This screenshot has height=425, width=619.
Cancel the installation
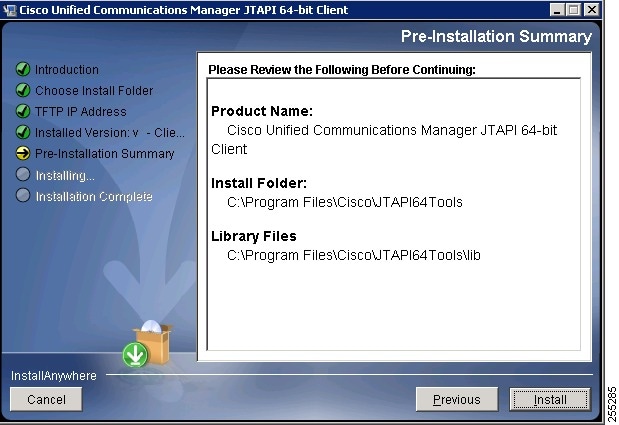click(46, 399)
